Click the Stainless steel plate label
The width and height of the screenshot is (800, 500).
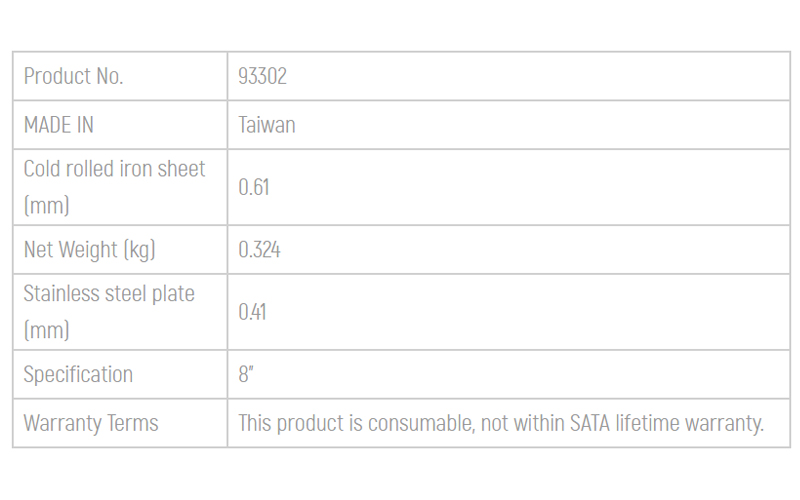[x=109, y=293]
